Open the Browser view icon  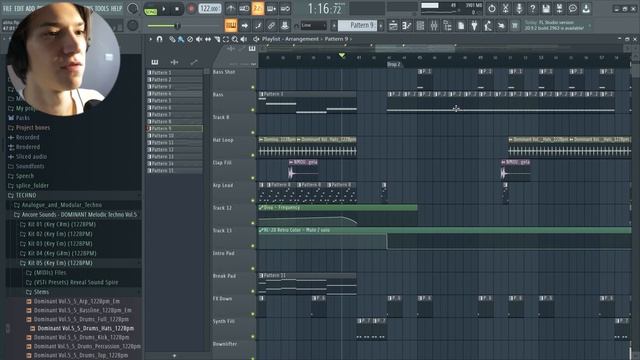[x=447, y=26]
